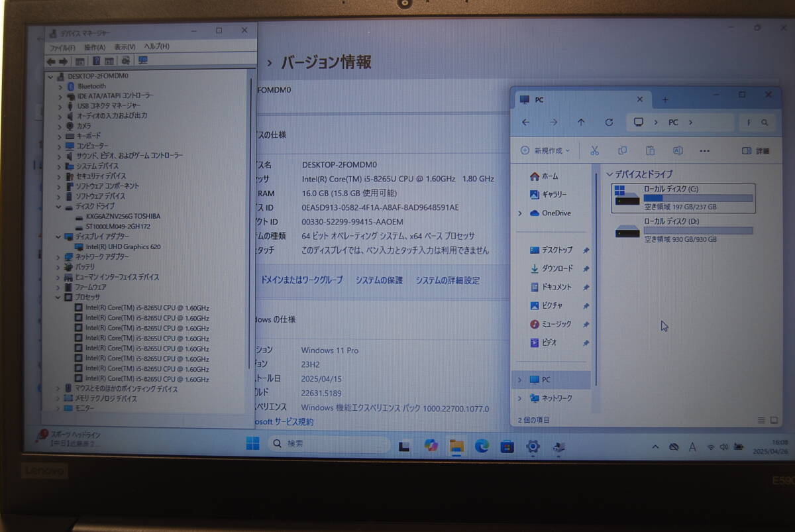Screen dimensions: 795x532
Task: Open ギャラリー in File Explorer sidebar
Action: coord(549,194)
